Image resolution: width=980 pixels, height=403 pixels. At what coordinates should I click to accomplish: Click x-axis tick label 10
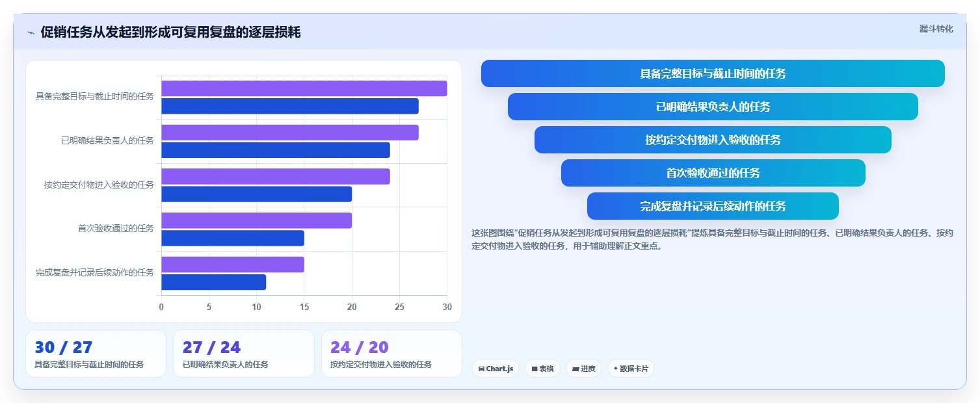click(256, 307)
